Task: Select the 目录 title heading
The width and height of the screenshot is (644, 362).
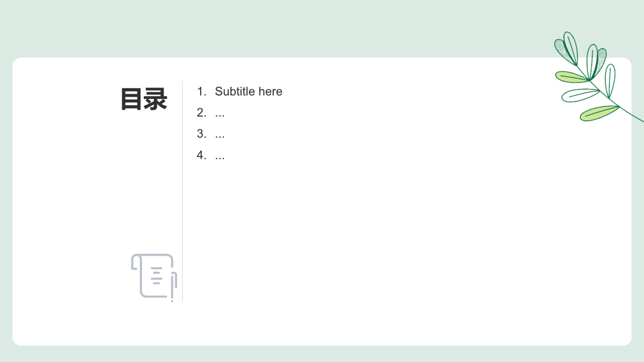Action: click(x=144, y=99)
